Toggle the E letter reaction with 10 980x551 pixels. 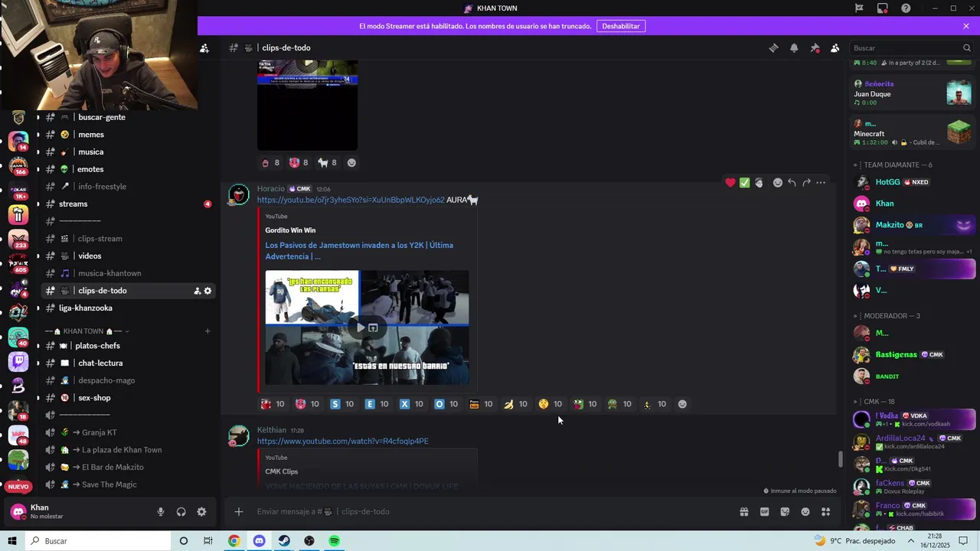tap(377, 404)
